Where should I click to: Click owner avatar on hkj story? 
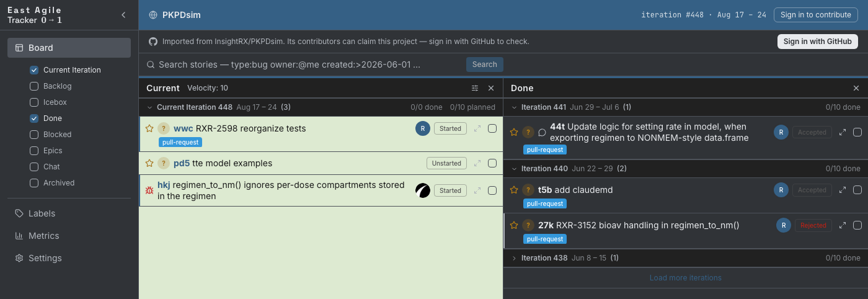[423, 190]
